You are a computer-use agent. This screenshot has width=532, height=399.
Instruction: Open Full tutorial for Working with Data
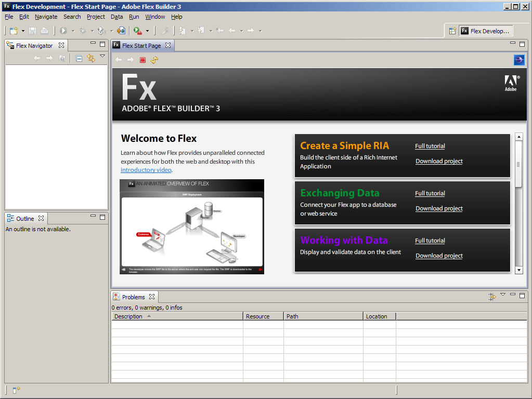coord(430,241)
